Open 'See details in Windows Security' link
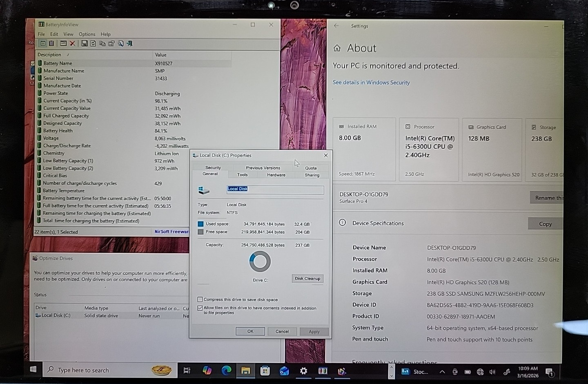 [371, 83]
